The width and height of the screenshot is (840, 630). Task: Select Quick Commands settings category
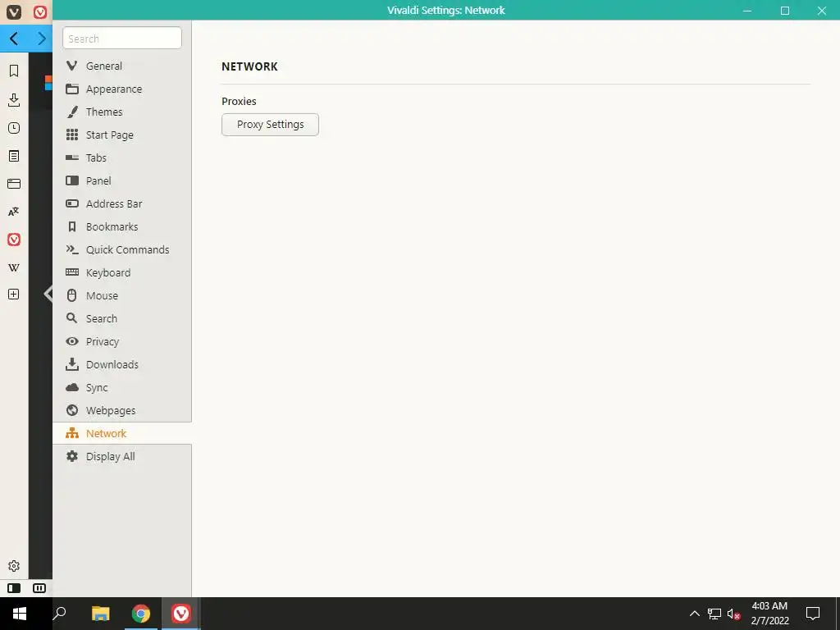pos(122,249)
